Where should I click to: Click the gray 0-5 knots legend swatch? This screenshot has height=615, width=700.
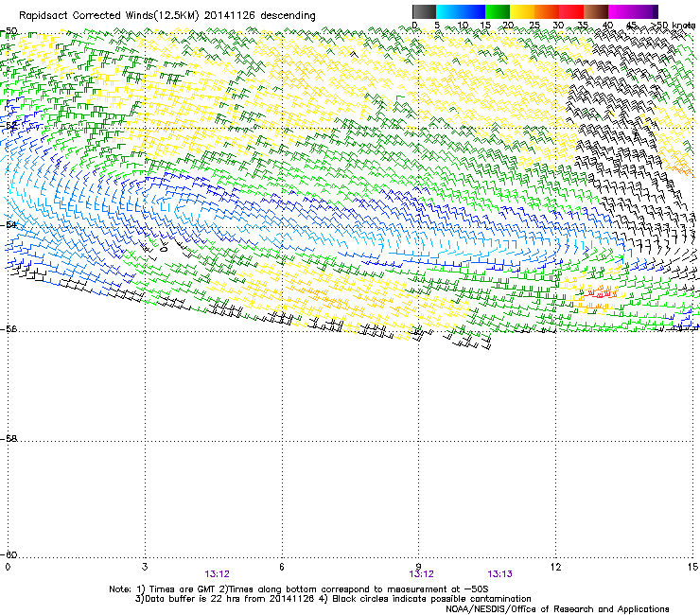[x=424, y=11]
